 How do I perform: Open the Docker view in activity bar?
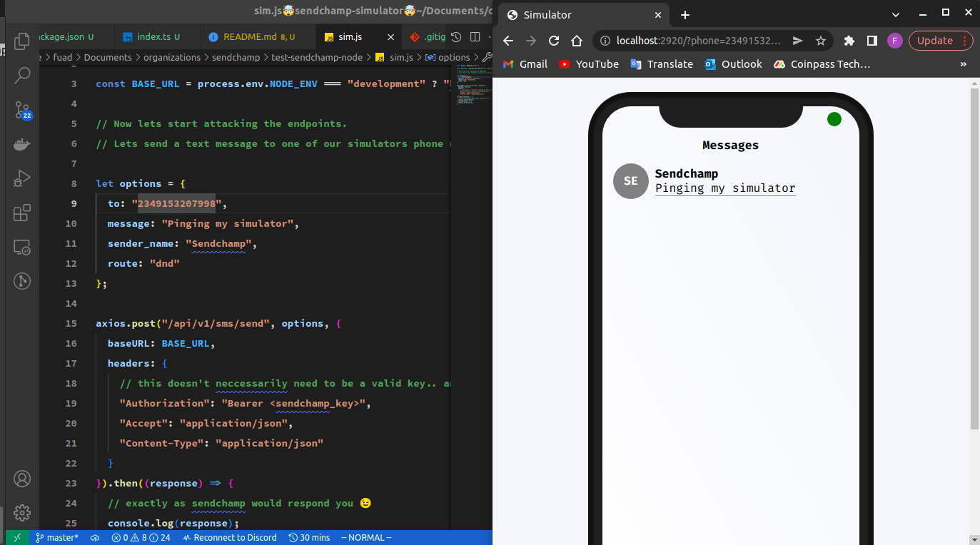[x=22, y=143]
